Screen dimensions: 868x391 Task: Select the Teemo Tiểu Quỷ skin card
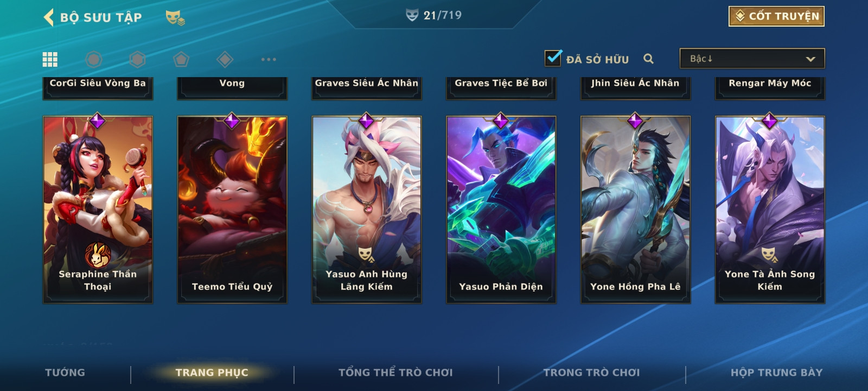[x=232, y=209]
